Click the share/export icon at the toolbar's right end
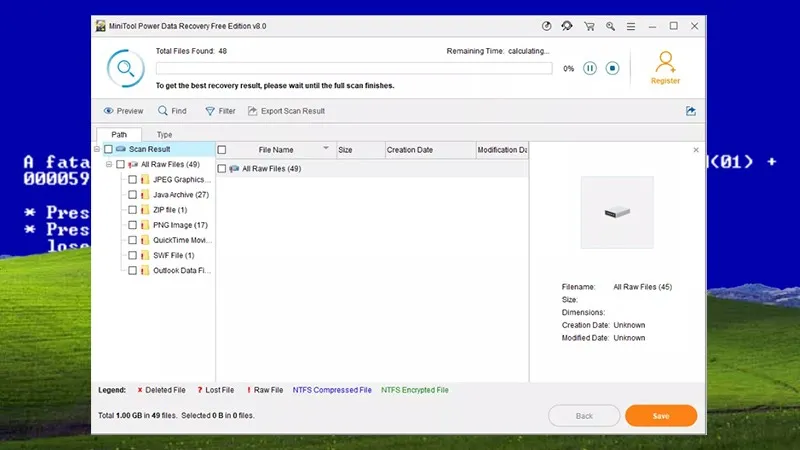 [x=691, y=111]
